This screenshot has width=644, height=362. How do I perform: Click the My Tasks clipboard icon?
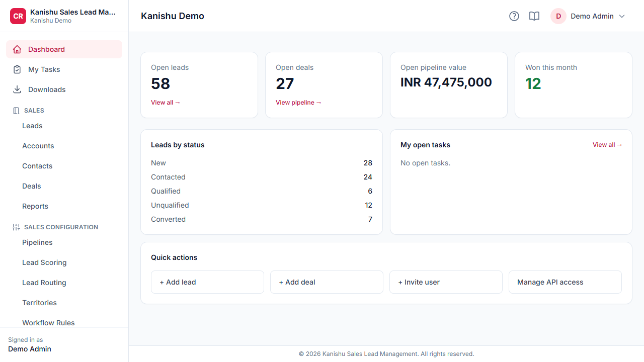coord(17,69)
